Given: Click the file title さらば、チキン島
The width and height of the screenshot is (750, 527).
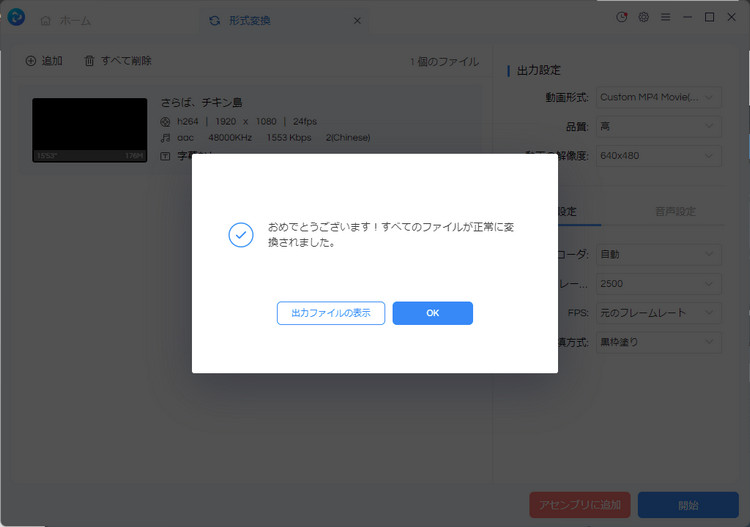Looking at the screenshot, I should pyautogui.click(x=201, y=102).
